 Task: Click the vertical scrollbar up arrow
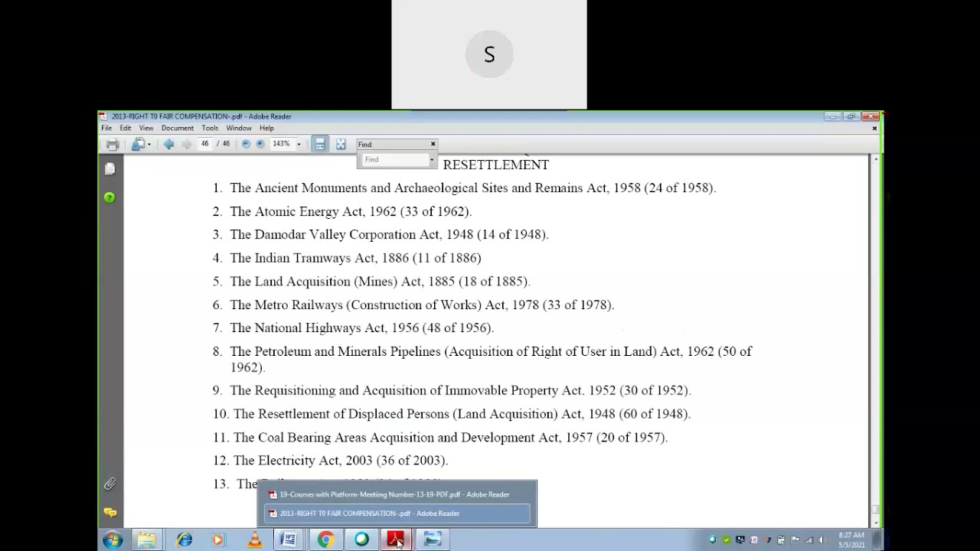[874, 160]
